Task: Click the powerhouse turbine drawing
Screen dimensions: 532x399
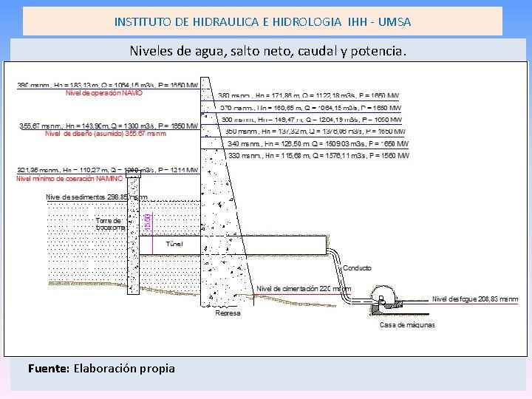Action: click(x=386, y=300)
